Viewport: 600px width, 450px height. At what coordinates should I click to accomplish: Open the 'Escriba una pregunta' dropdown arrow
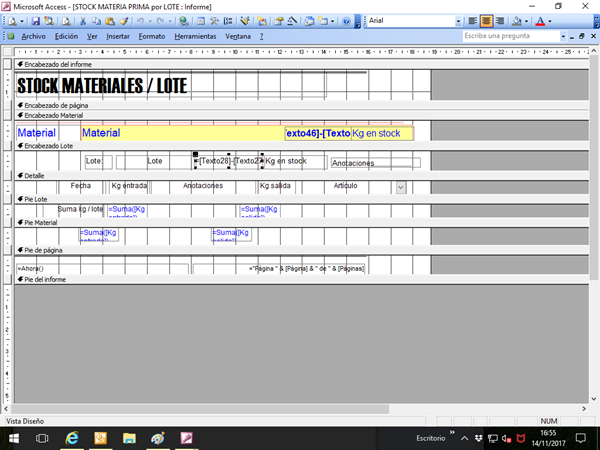[x=563, y=36]
